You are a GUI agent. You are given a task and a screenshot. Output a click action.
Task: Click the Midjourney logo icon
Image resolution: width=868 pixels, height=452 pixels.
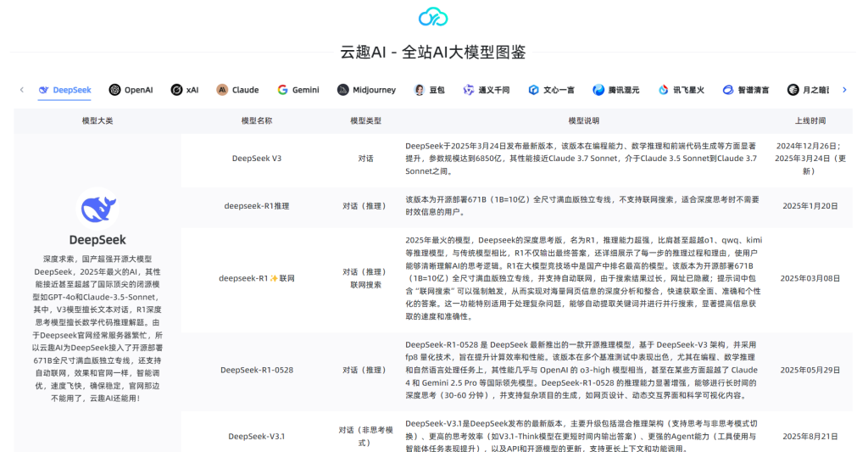coord(342,90)
